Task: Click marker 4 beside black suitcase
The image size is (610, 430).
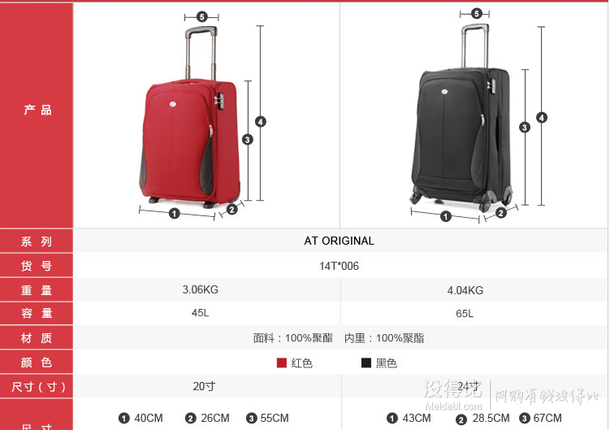Action: 542,118
